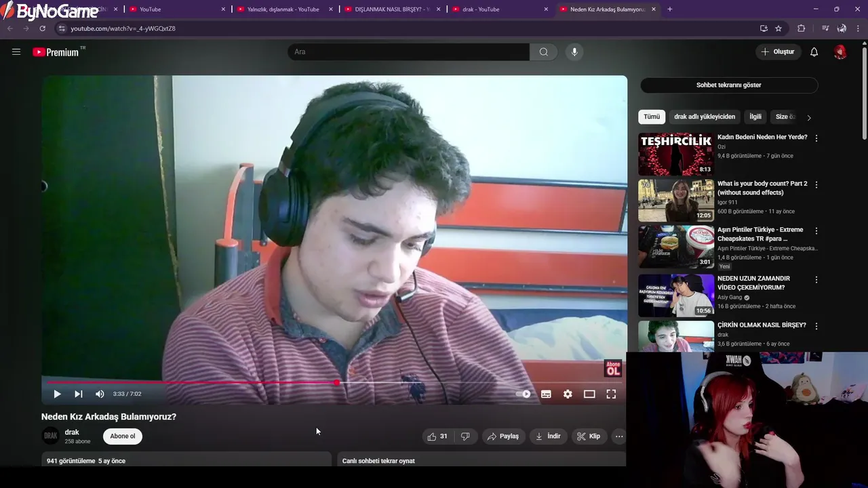
Task: Download the video with İndir
Action: pos(548,436)
